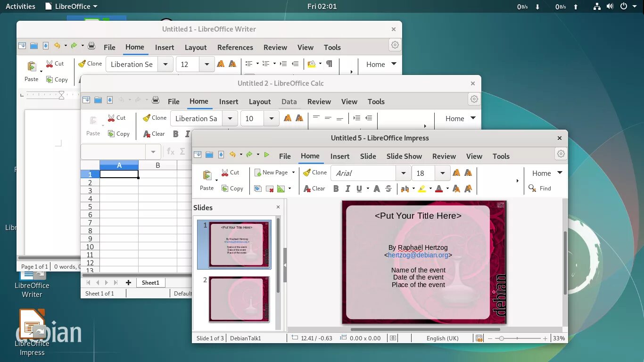This screenshot has width=644, height=362.
Task: Click the hertzog@debian.org link on slide
Action: click(418, 255)
